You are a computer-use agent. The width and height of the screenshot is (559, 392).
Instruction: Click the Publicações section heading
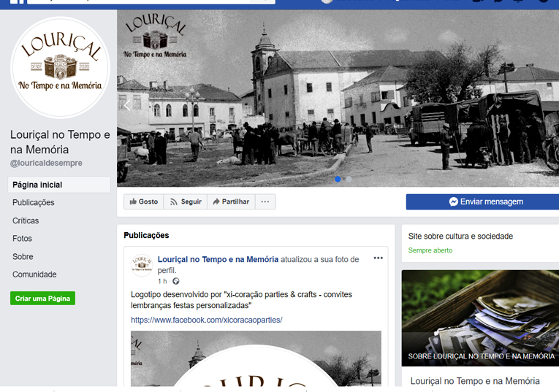pos(146,235)
